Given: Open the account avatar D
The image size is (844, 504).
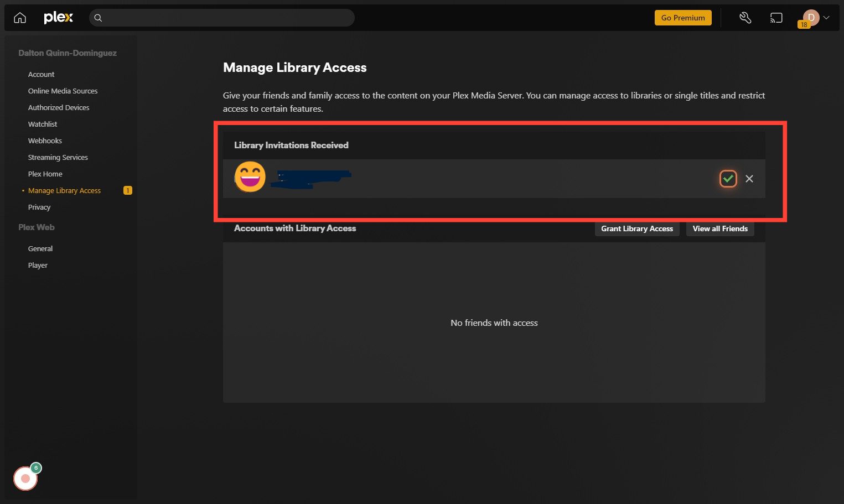Looking at the screenshot, I should tap(811, 17).
